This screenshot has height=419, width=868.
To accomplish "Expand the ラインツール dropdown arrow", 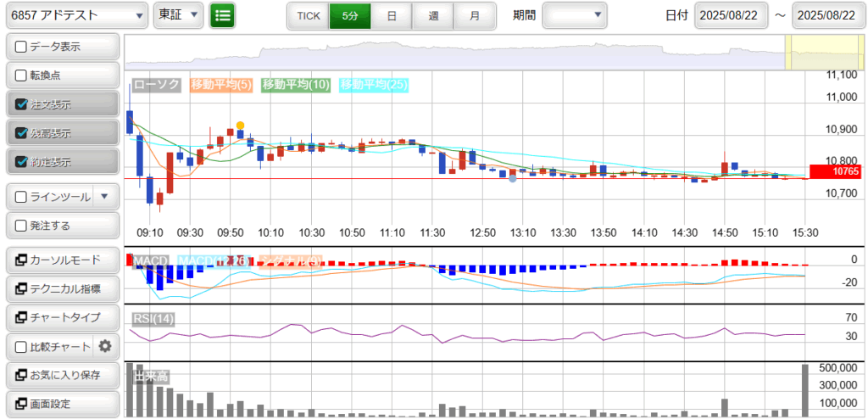I will pyautogui.click(x=106, y=197).
